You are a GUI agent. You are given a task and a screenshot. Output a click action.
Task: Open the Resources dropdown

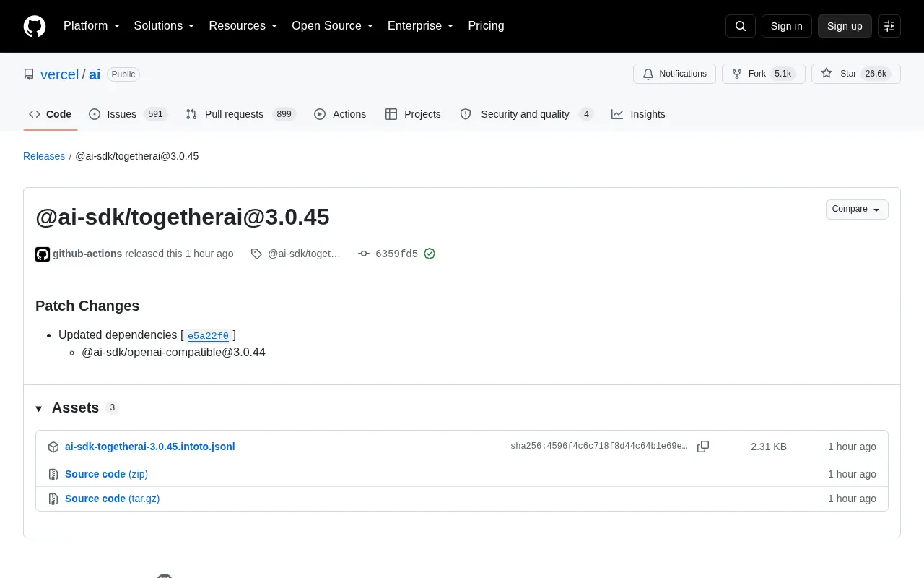point(243,26)
